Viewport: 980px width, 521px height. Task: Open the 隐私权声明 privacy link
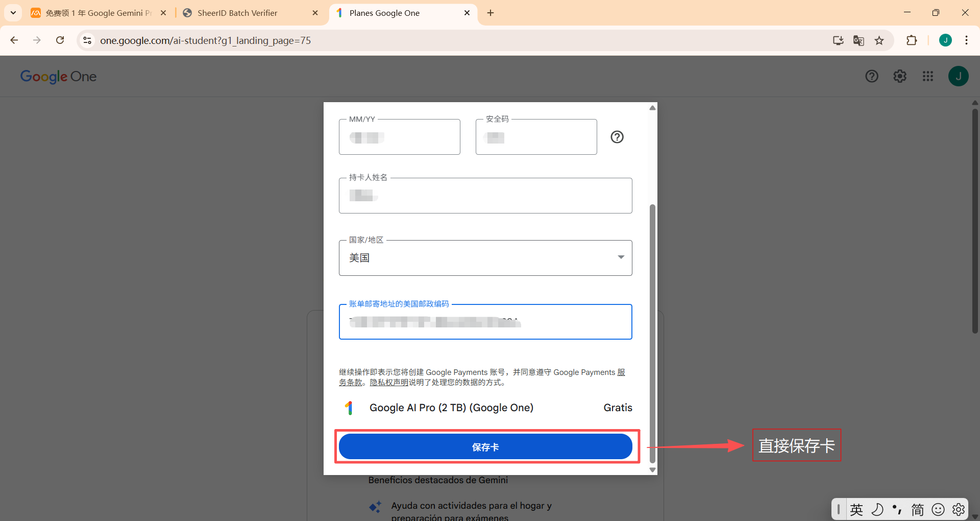(x=389, y=382)
